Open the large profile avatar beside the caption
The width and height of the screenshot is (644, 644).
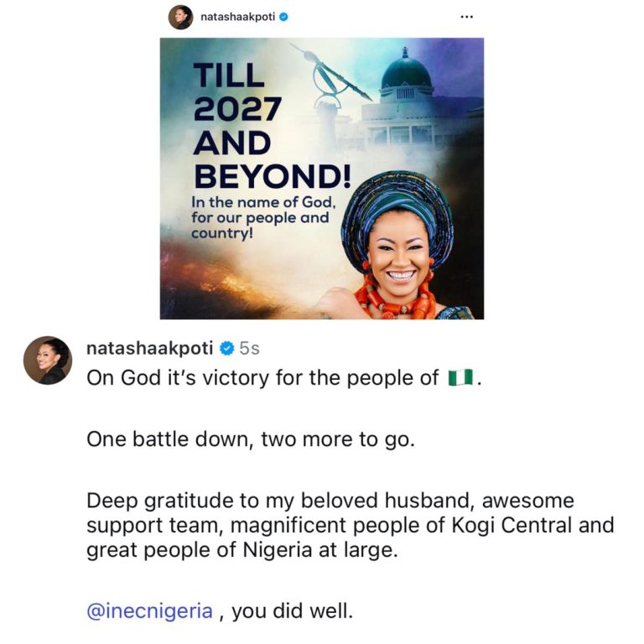click(x=48, y=361)
